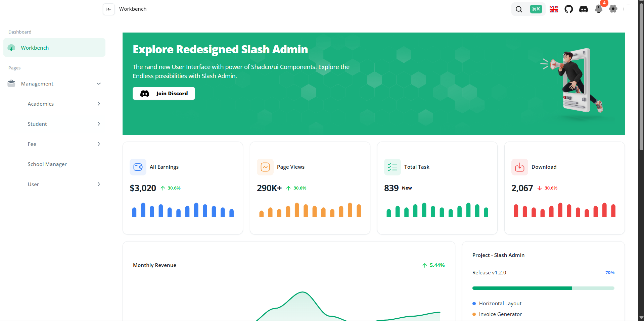
Task: Open School Manager menu item
Action: point(47,164)
